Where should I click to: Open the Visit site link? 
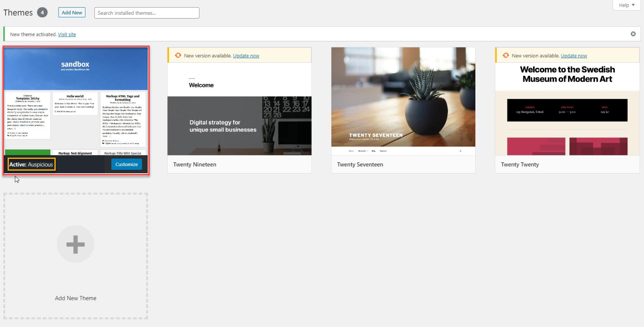(x=67, y=35)
